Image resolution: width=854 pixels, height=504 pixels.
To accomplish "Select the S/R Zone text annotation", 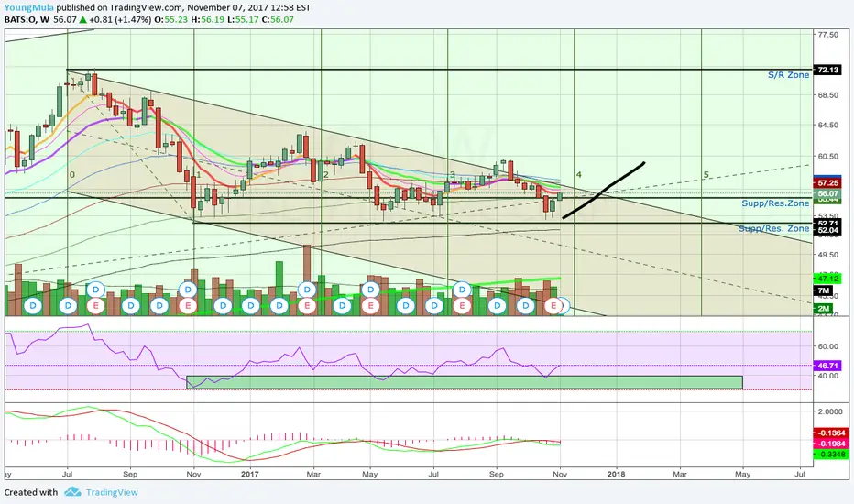I will coord(789,75).
